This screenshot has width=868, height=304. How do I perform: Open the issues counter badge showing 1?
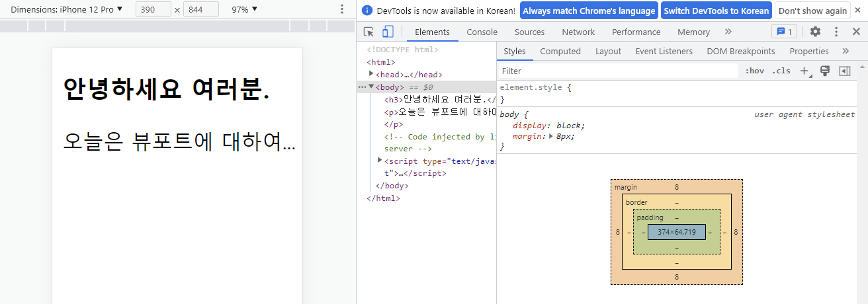click(x=785, y=32)
